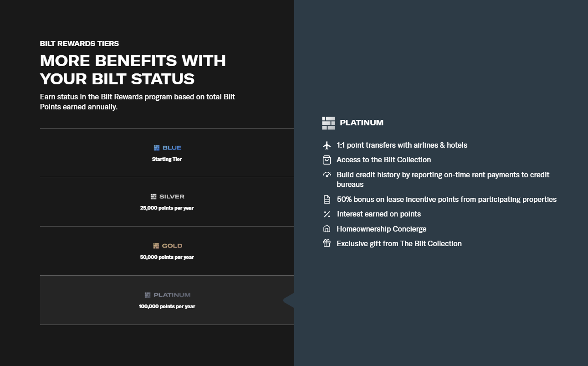Select the Platinum tier tab

pyautogui.click(x=167, y=300)
